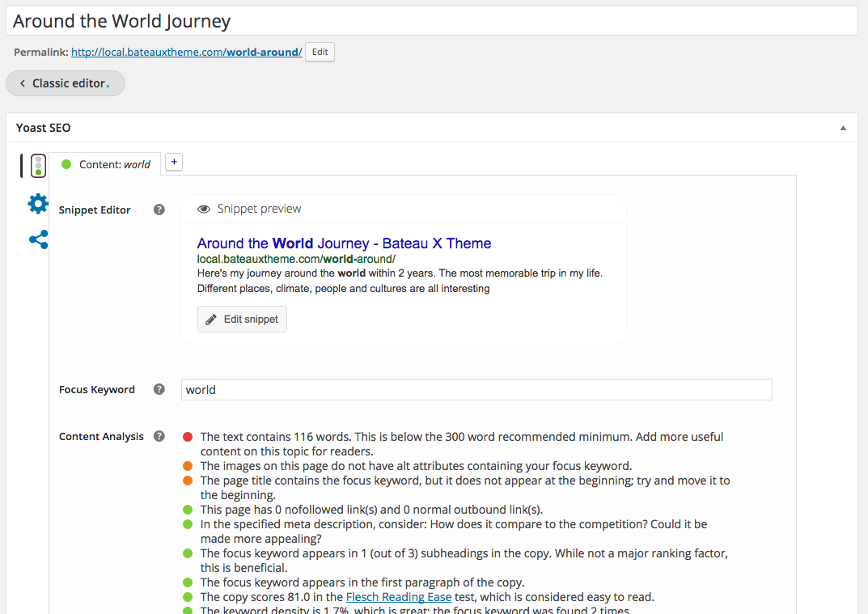The image size is (868, 614).
Task: Click orange bullet for page title warning
Action: tap(188, 481)
